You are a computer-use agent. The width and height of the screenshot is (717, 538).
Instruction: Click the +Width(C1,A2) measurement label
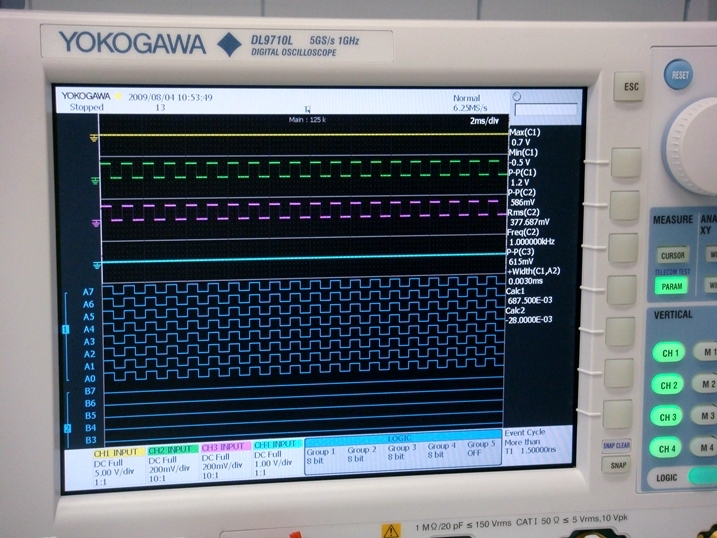[534, 271]
